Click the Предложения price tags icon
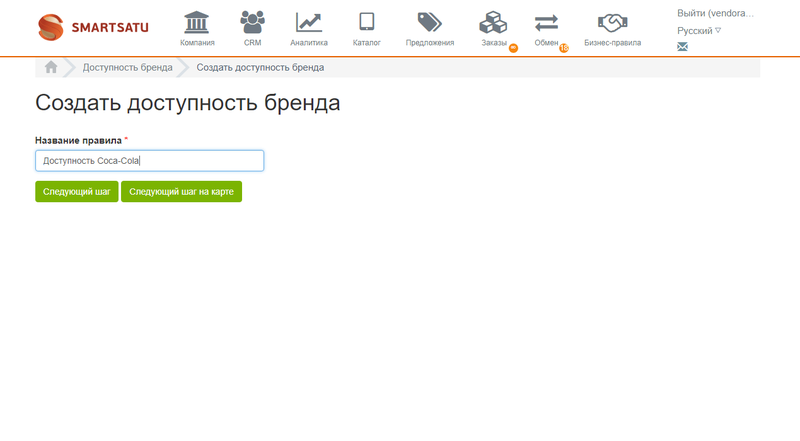The width and height of the screenshot is (800, 441). tap(430, 22)
